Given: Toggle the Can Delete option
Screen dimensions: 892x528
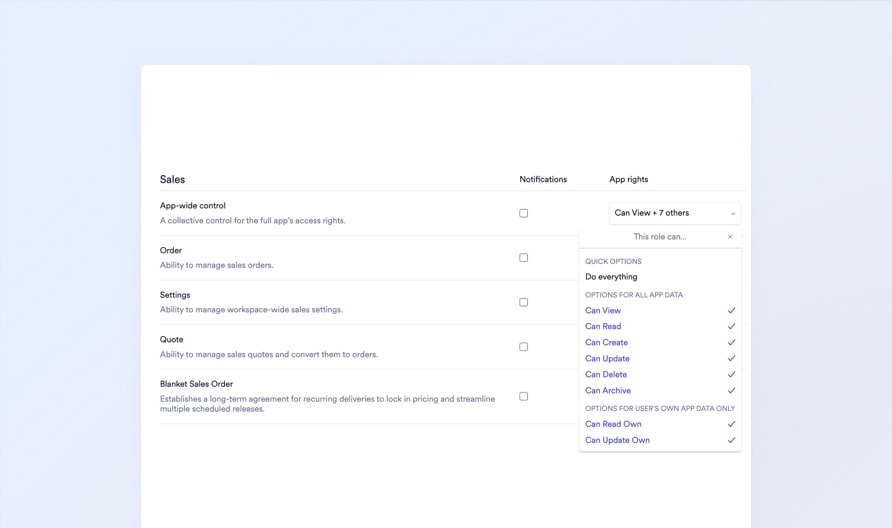Looking at the screenshot, I should [660, 374].
